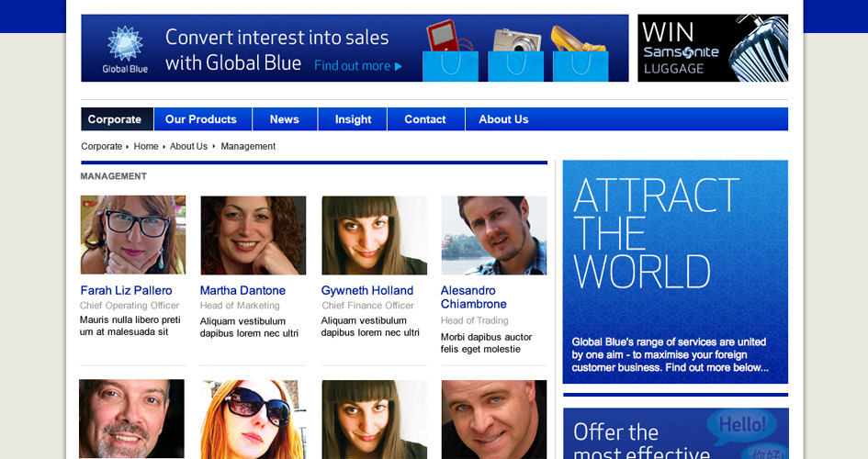Click the Convert interest into sales headline

point(276,50)
